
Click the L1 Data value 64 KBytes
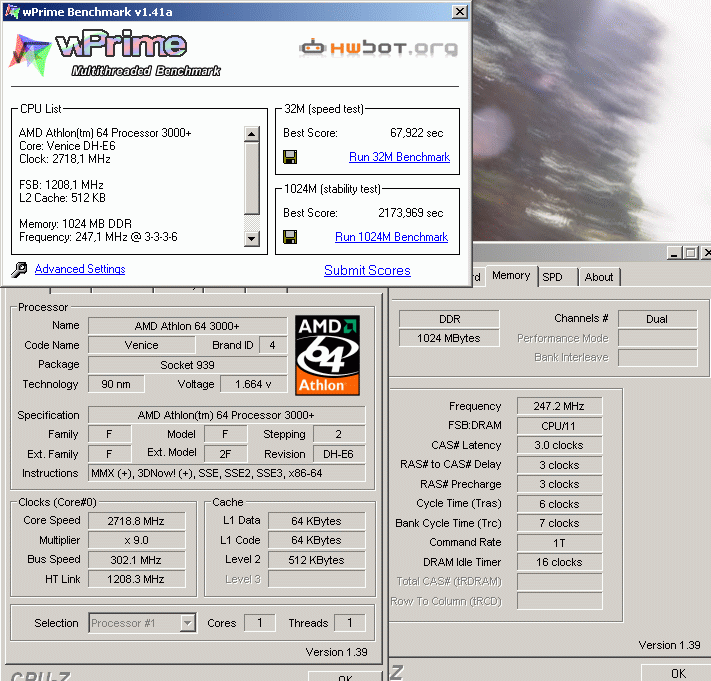(316, 521)
